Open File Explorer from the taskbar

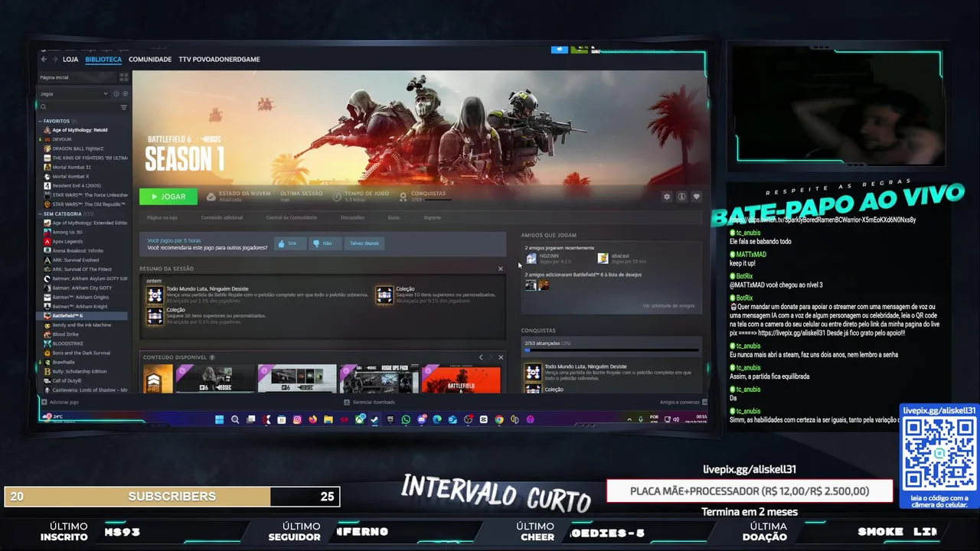[x=328, y=419]
